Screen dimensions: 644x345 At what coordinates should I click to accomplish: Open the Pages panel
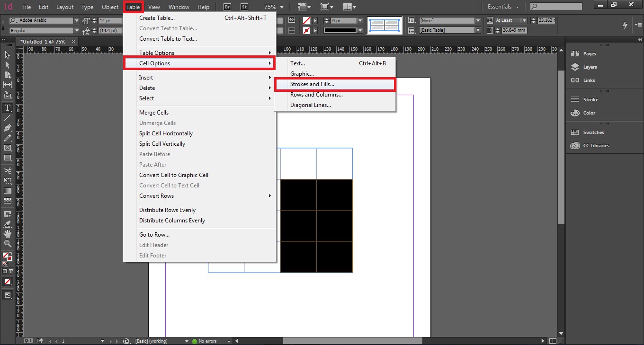590,54
